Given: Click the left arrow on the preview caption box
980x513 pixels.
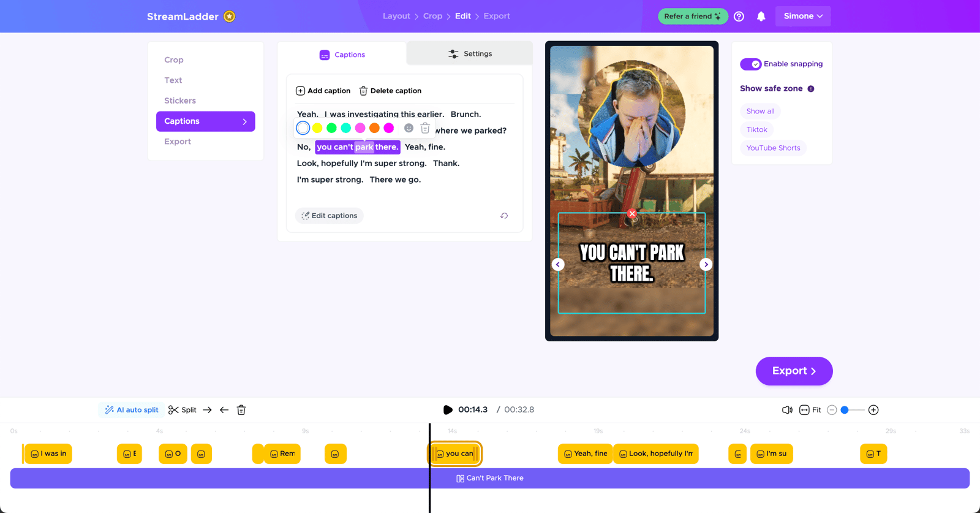Looking at the screenshot, I should point(558,264).
